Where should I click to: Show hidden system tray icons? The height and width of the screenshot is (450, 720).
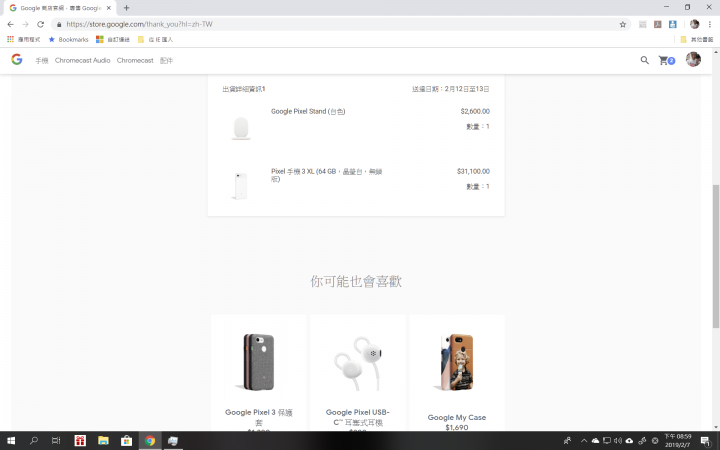pos(584,441)
